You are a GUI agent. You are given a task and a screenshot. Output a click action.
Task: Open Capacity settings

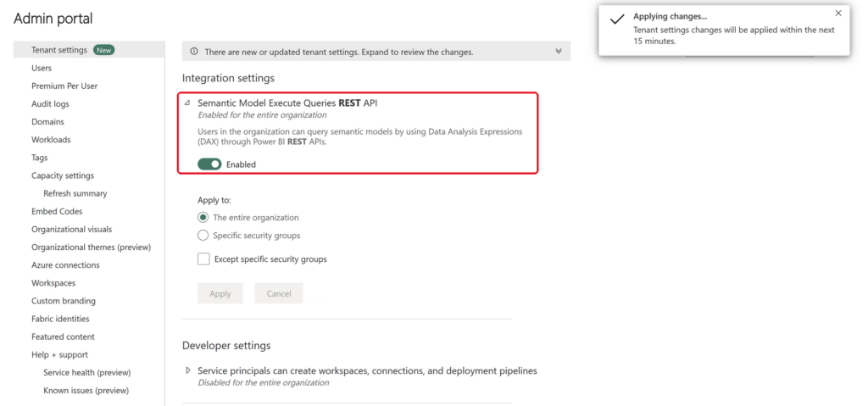(63, 175)
